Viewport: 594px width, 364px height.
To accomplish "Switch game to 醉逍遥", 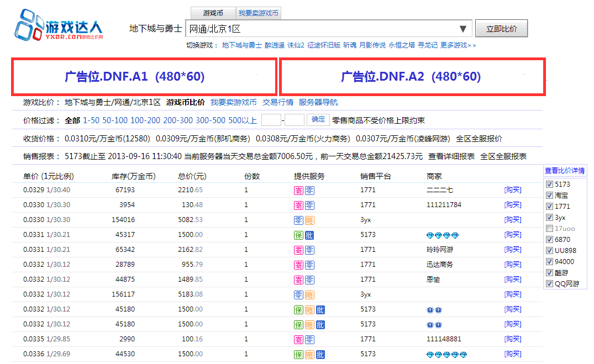I will click(x=275, y=45).
